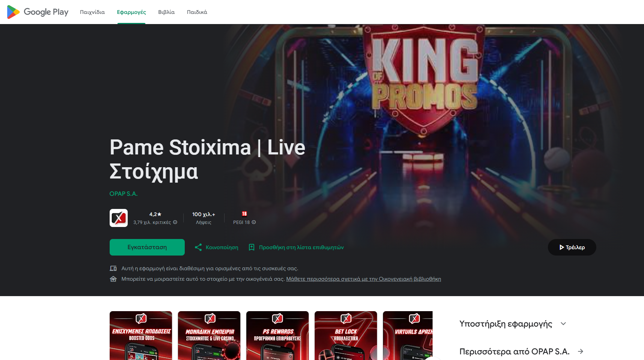Click the share icon next to Κοινοποίηση
Screen dimensions: 644x360
[198, 247]
